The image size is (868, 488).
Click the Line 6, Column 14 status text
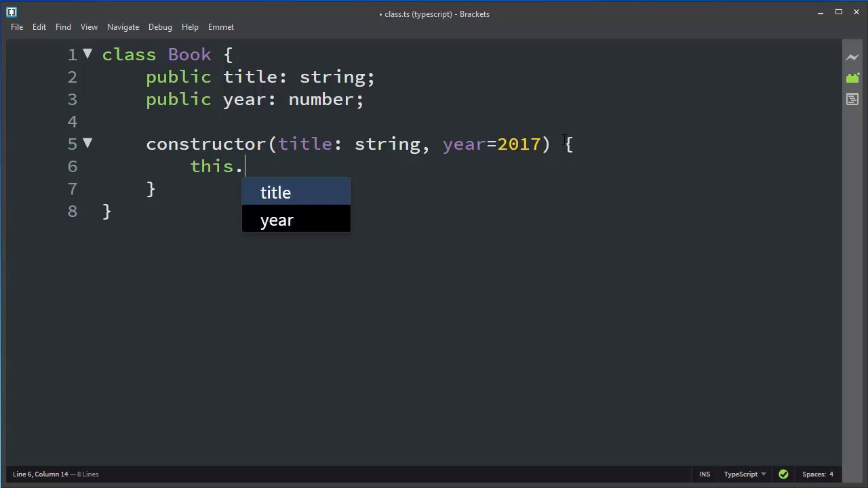(x=41, y=474)
